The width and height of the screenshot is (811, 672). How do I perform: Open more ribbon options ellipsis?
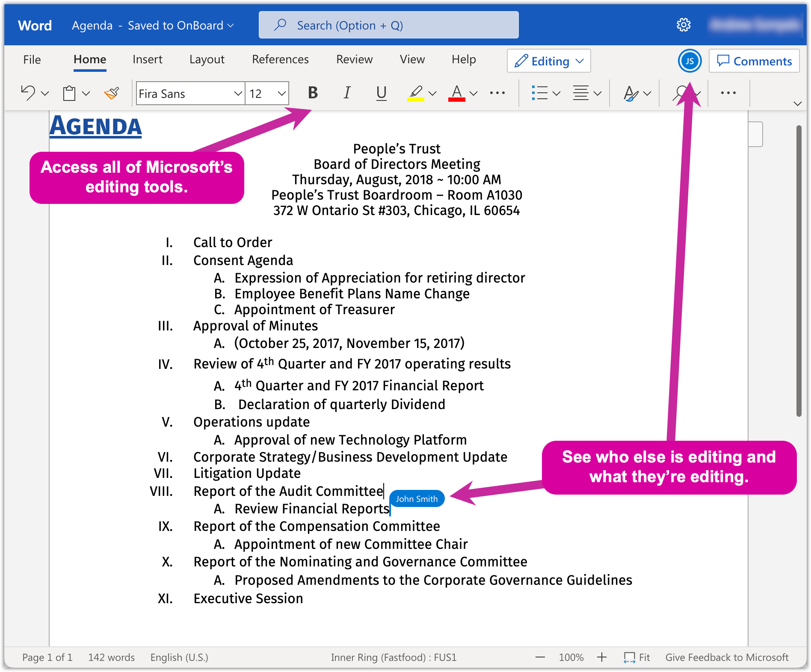click(x=728, y=93)
